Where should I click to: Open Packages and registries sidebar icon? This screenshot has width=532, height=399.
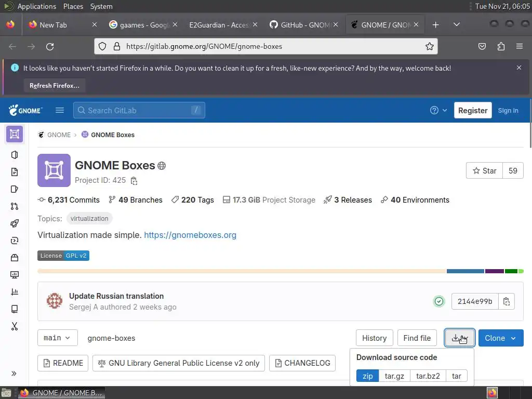(x=14, y=258)
